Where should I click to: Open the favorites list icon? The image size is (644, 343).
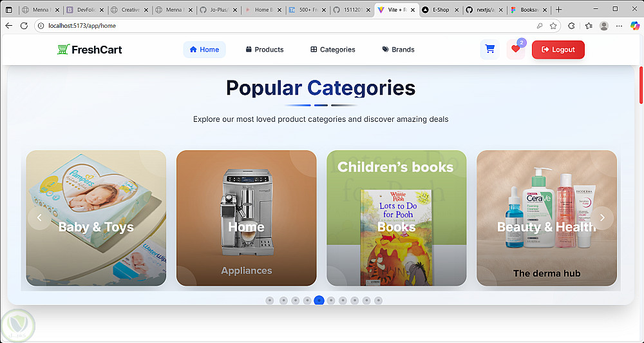(589, 26)
